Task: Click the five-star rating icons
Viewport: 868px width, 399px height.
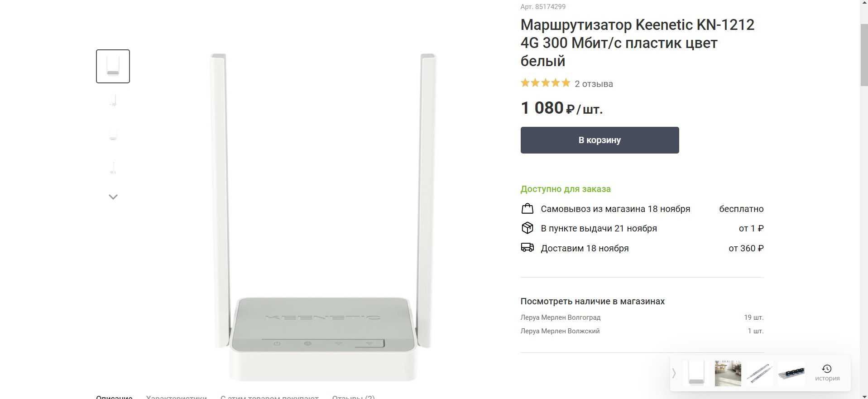Action: tap(545, 83)
